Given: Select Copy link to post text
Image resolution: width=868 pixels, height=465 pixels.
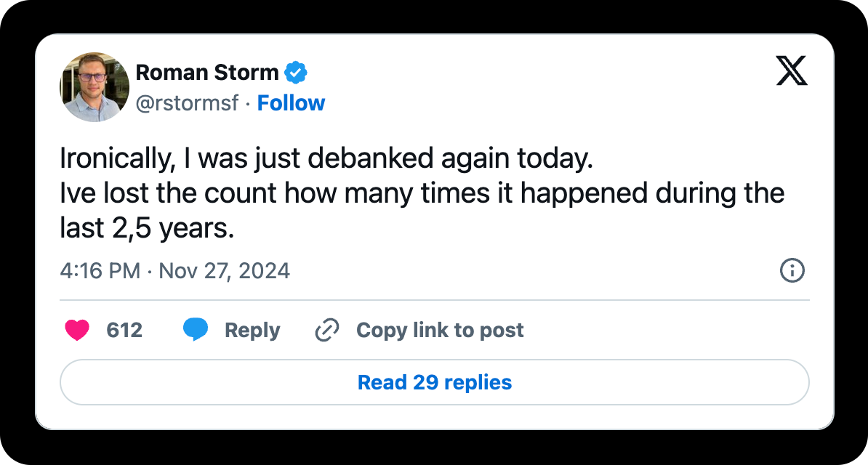Looking at the screenshot, I should 440,331.
